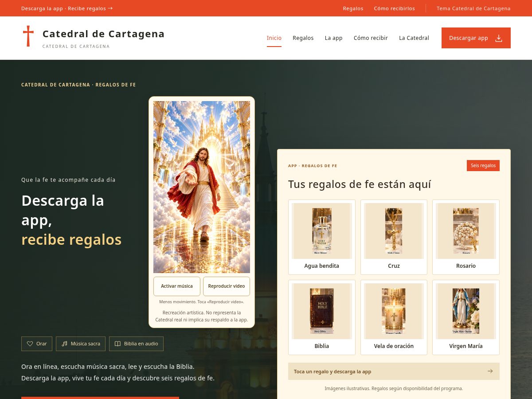Click the Seis regalos badge

coord(483,165)
